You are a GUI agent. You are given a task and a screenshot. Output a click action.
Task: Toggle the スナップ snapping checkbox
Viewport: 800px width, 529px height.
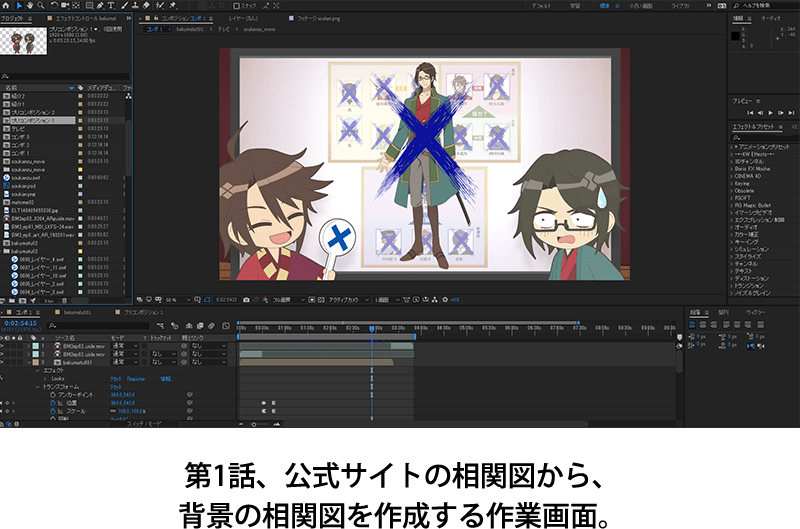[236, 6]
